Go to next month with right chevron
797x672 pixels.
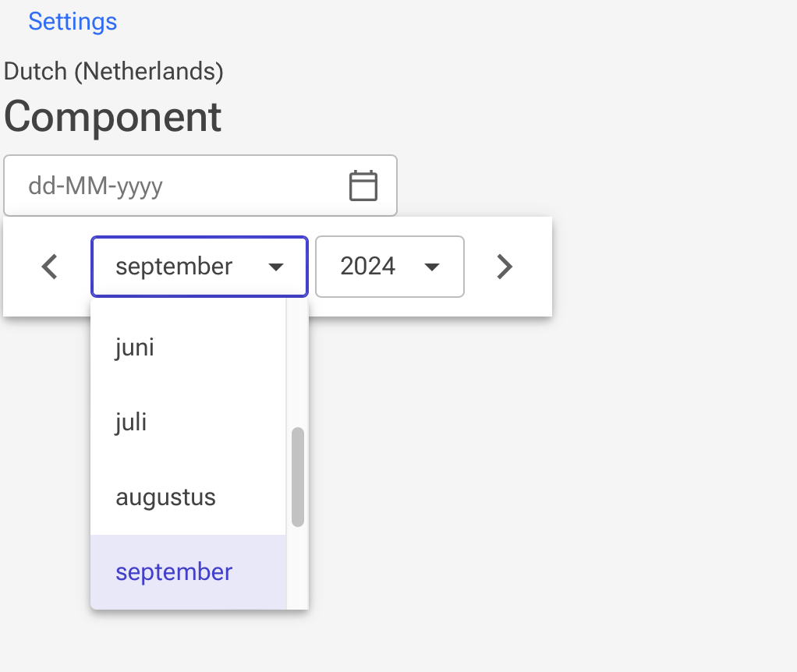click(x=505, y=267)
